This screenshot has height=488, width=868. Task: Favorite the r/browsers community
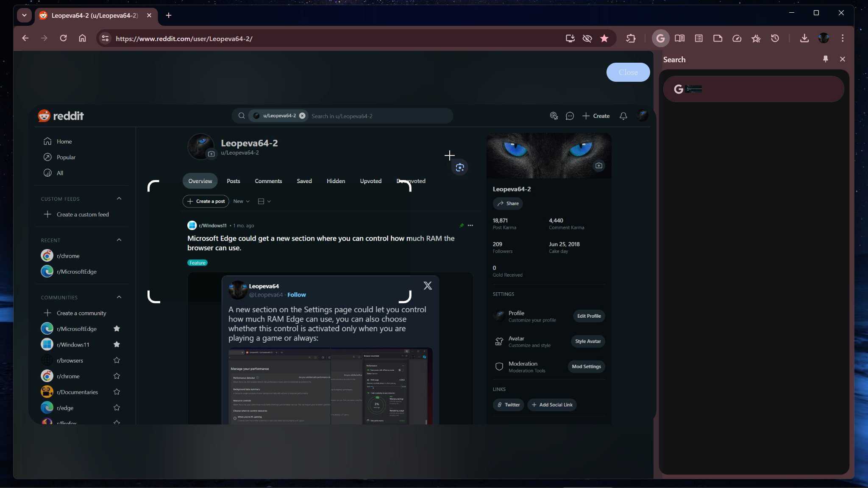[117, 360]
